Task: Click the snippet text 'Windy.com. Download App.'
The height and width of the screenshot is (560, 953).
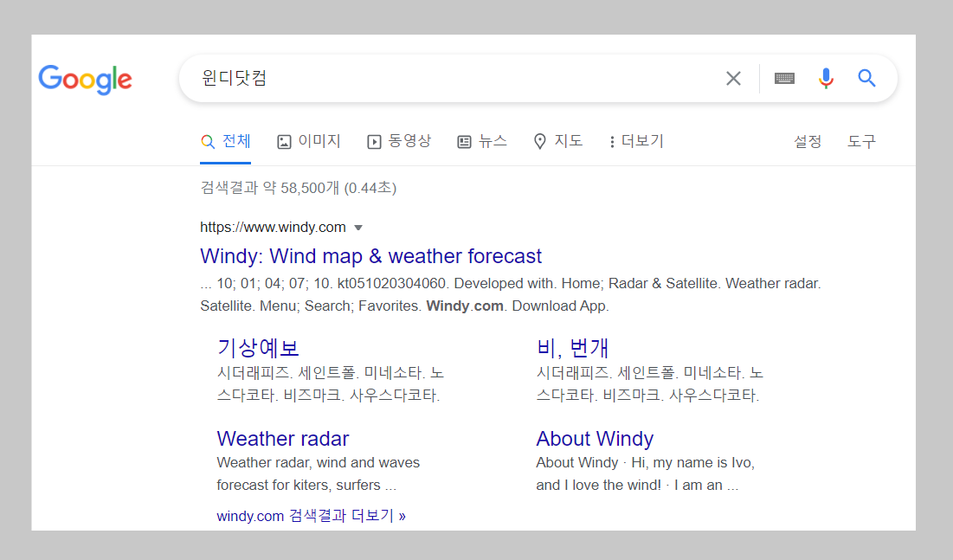Action: pyautogui.click(x=518, y=306)
